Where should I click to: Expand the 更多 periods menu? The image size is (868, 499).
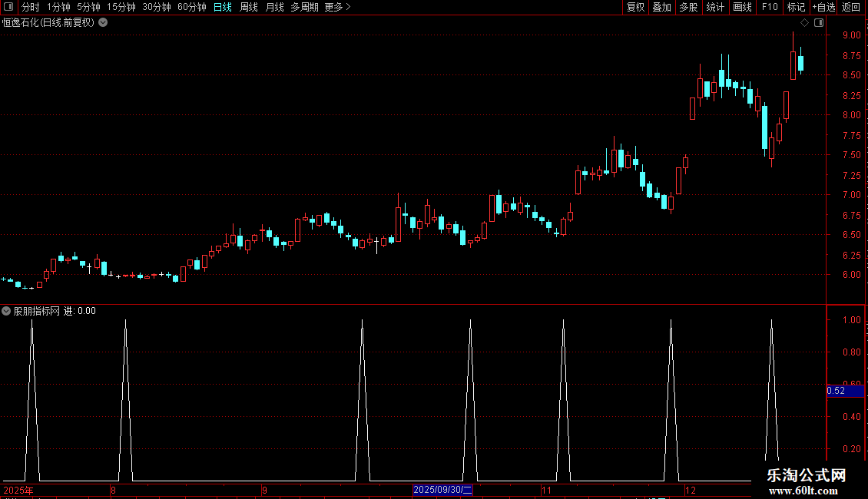[338, 7]
